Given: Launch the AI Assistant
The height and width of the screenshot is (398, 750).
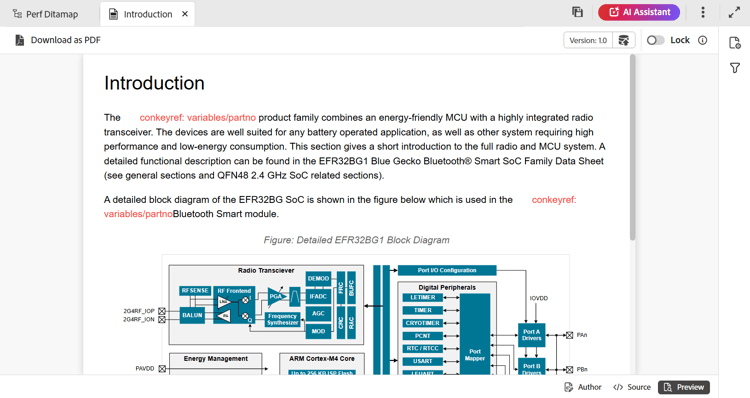Looking at the screenshot, I should [x=639, y=12].
